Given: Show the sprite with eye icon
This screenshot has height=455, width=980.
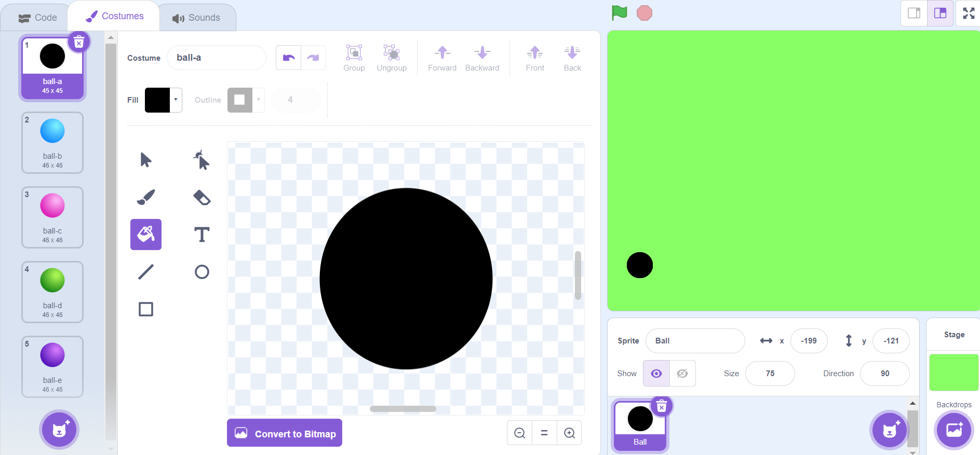Looking at the screenshot, I should pos(656,374).
